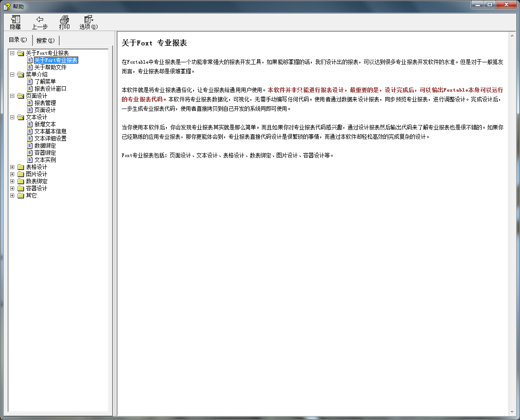Click folder icon of 菜单介绍
Image resolution: width=520 pixels, height=420 pixels.
(20, 74)
